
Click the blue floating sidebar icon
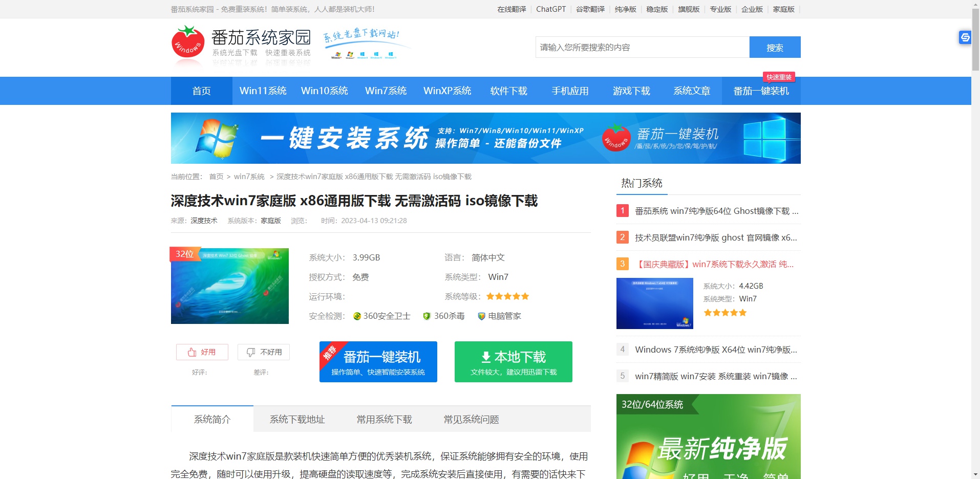click(965, 37)
